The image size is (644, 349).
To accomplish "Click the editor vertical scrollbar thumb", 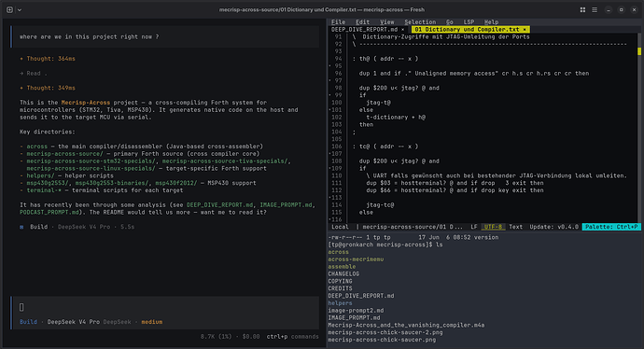I will coord(639,51).
